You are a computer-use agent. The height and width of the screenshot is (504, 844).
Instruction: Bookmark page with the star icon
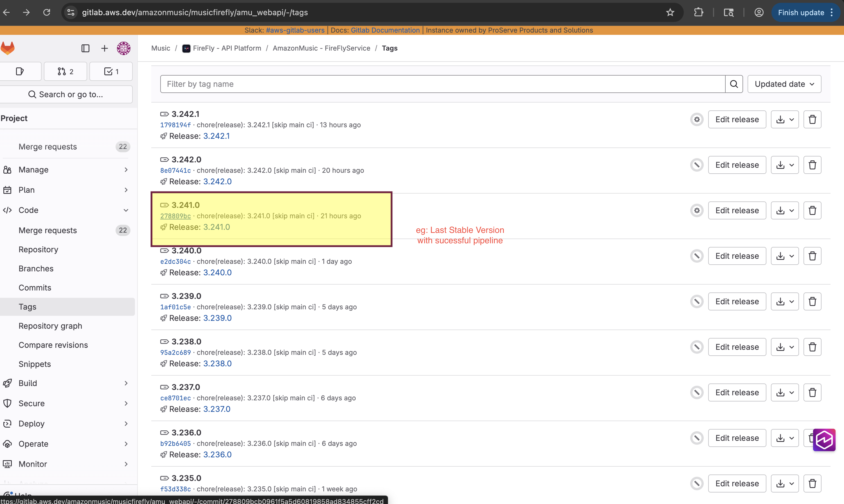(670, 13)
